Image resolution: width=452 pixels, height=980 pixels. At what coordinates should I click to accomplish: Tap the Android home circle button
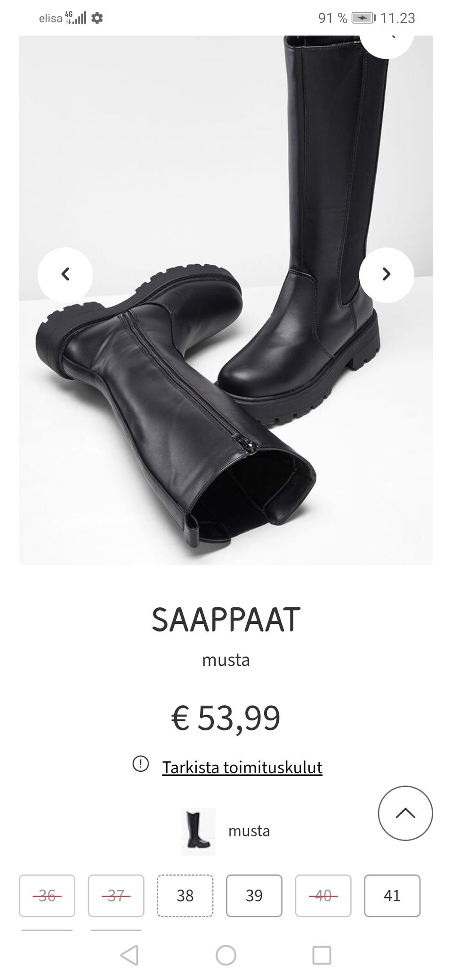coord(226,955)
